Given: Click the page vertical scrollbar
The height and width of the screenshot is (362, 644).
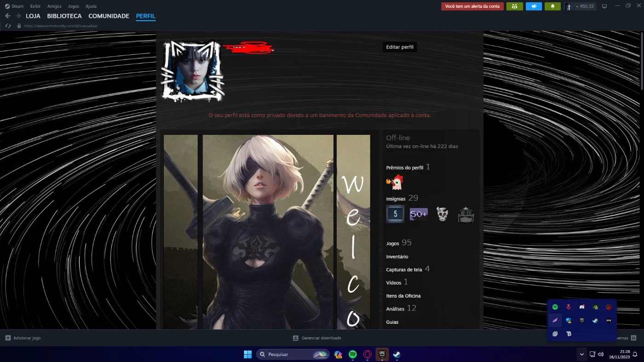Looking at the screenshot, I should pyautogui.click(x=642, y=61).
